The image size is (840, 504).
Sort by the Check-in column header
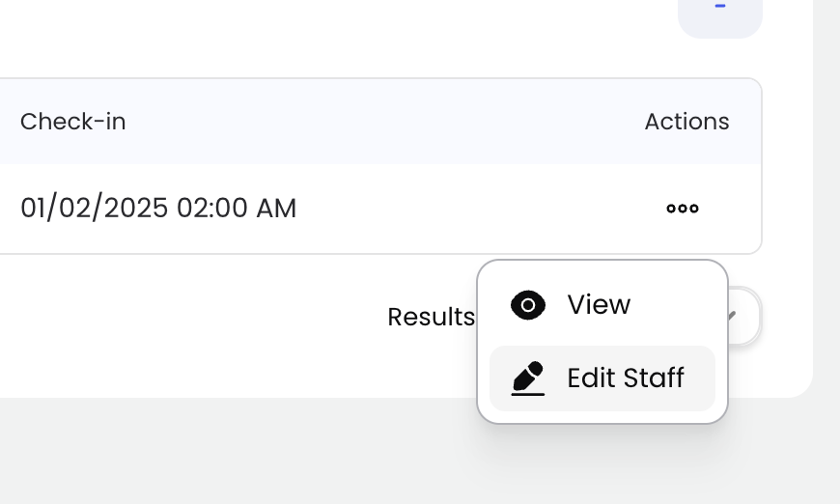point(73,122)
